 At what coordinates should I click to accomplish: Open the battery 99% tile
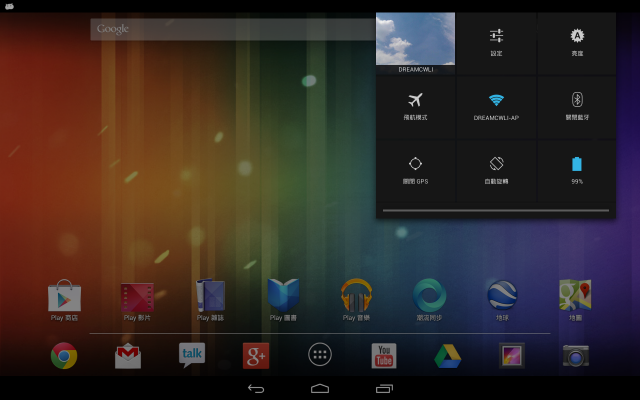[x=577, y=171]
